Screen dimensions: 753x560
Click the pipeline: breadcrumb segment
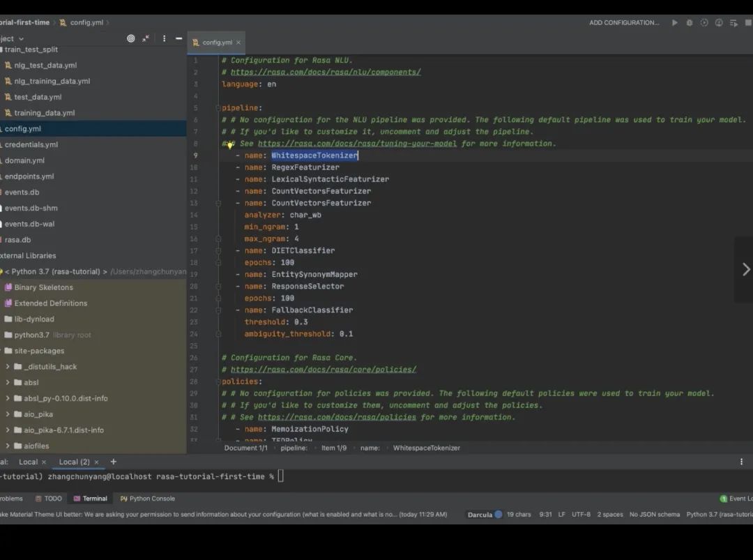[294, 448]
